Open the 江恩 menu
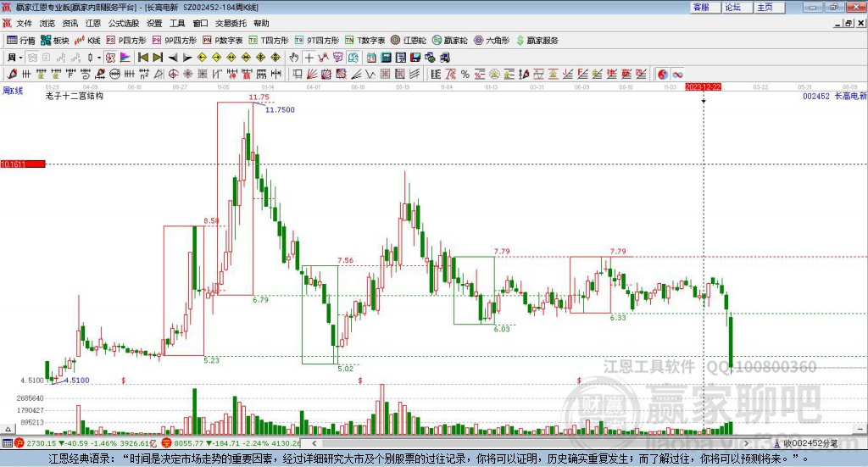 click(93, 23)
